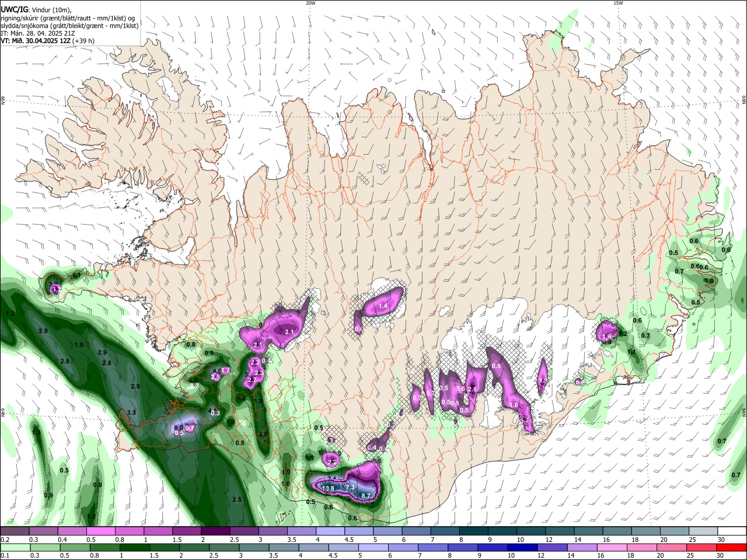This screenshot has width=747, height=560.
Task: Click the 1.4 value on the purple snow patch
Action: (x=383, y=306)
